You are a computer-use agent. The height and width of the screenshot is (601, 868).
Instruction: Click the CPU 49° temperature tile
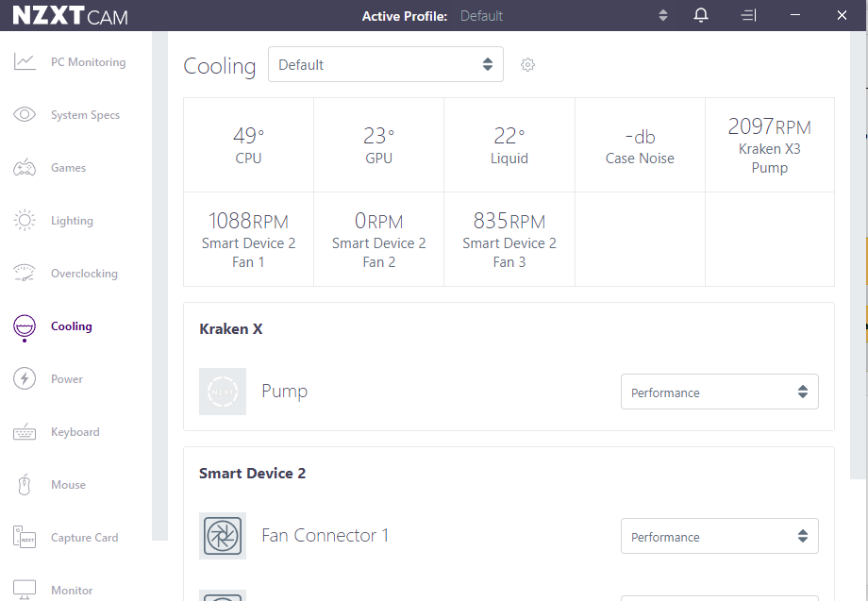click(x=248, y=145)
